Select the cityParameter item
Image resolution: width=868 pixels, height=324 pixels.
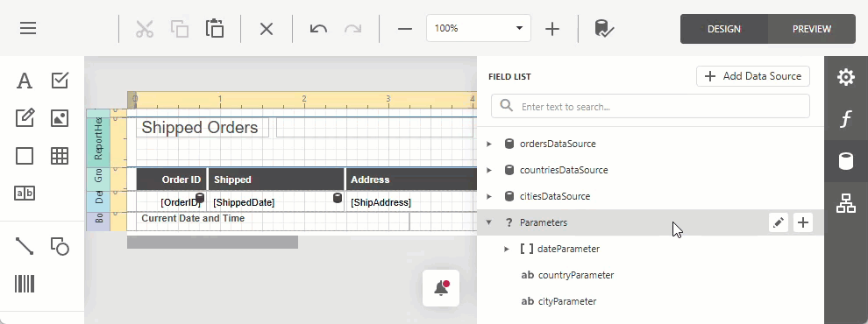tap(567, 302)
